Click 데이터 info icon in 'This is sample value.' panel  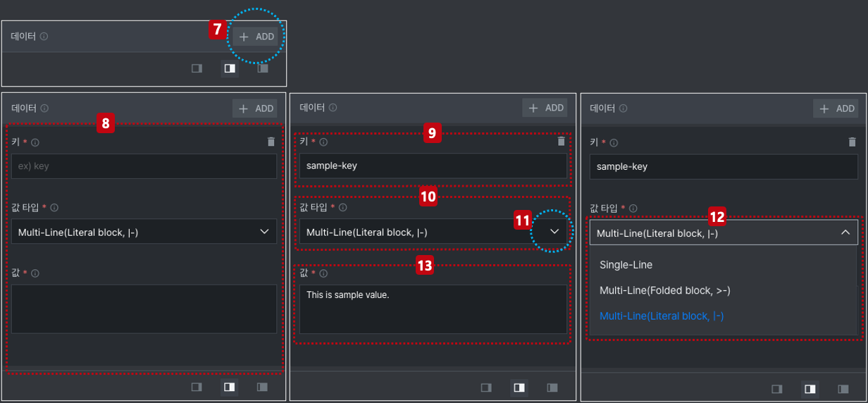click(333, 108)
